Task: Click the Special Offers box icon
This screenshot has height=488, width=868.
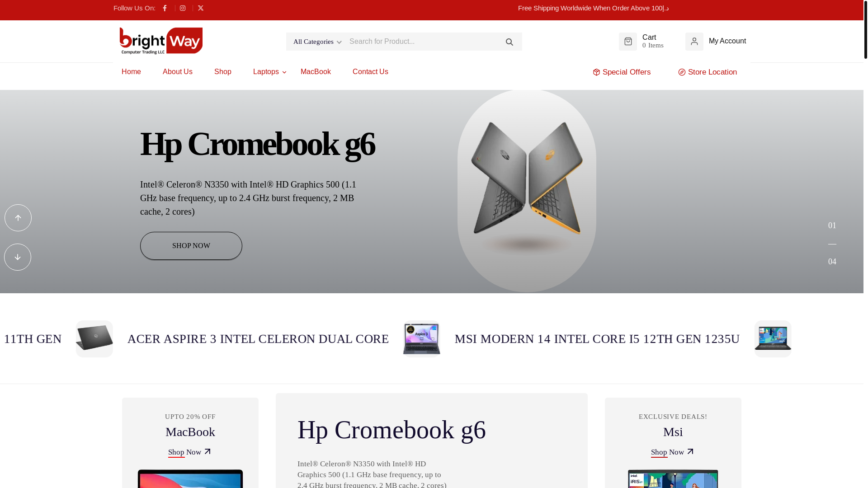Action: [596, 72]
